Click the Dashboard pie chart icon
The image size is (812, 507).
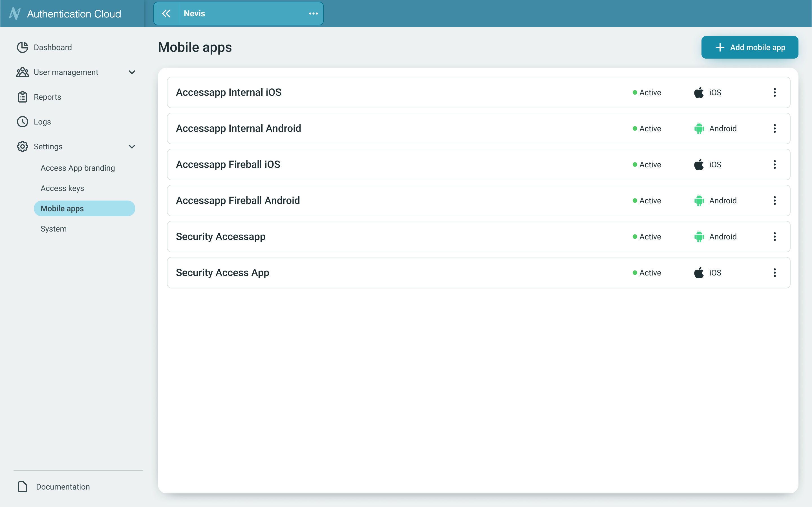(x=22, y=47)
